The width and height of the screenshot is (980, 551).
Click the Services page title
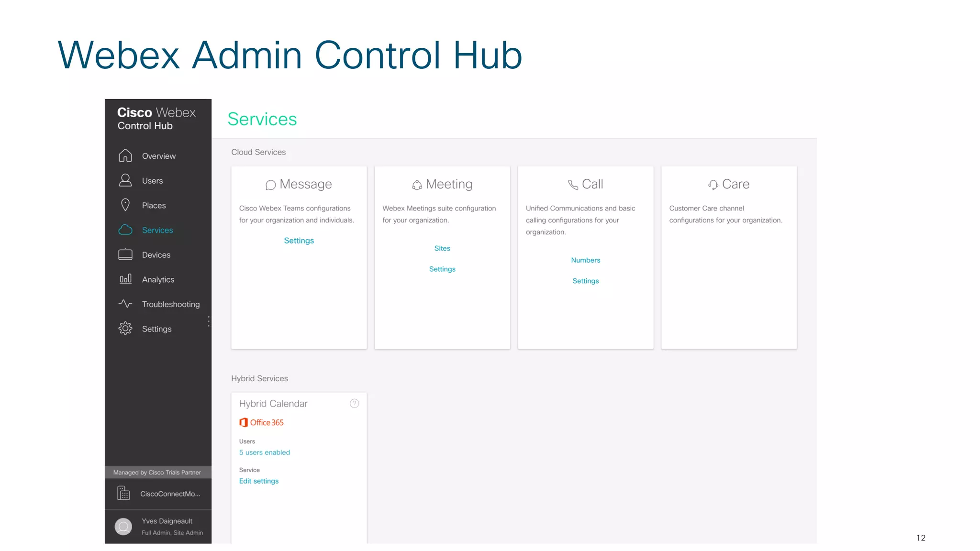(262, 119)
